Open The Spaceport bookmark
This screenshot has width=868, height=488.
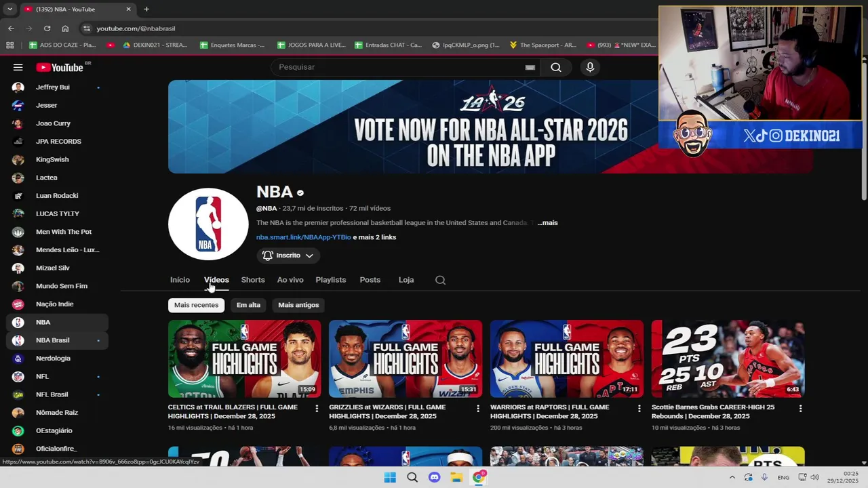(542, 45)
